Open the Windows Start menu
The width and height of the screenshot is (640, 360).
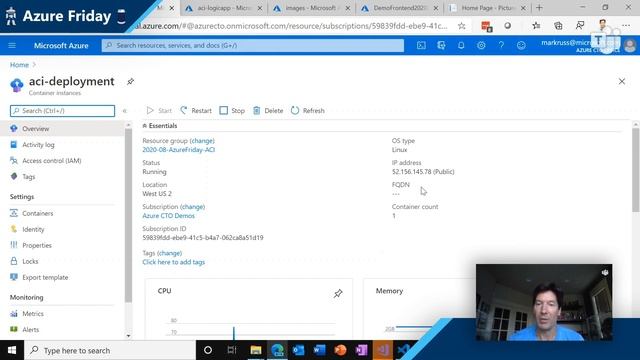point(12,350)
